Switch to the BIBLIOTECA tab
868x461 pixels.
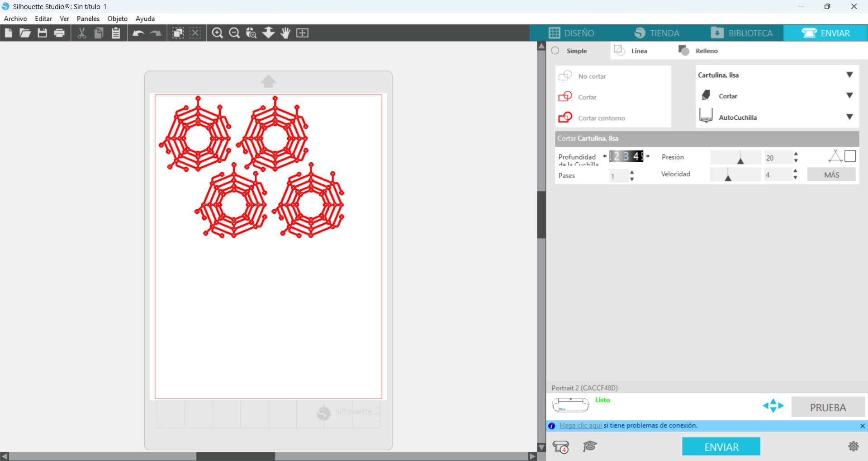coord(742,33)
